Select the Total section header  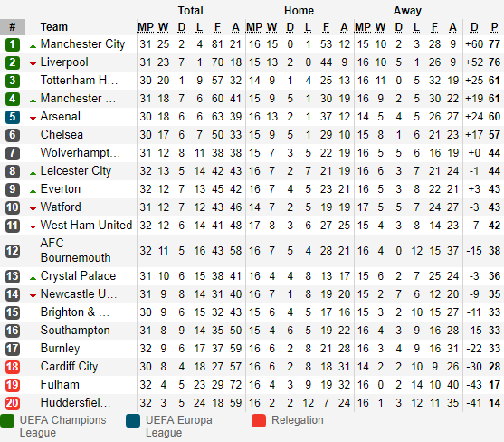191,11
